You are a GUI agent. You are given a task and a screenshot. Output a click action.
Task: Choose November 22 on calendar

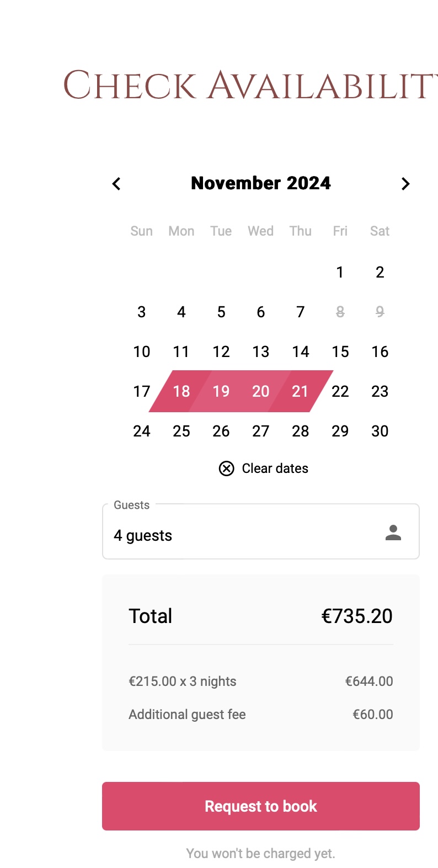340,391
